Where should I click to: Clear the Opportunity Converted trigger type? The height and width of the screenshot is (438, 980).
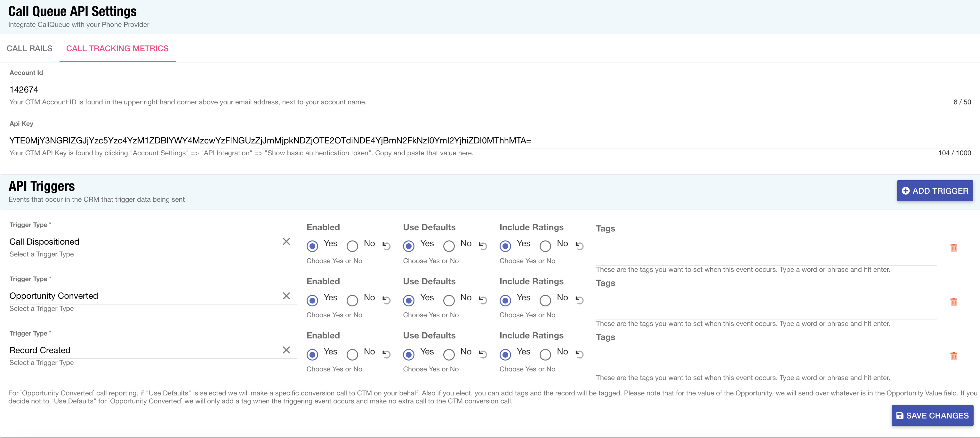click(286, 296)
